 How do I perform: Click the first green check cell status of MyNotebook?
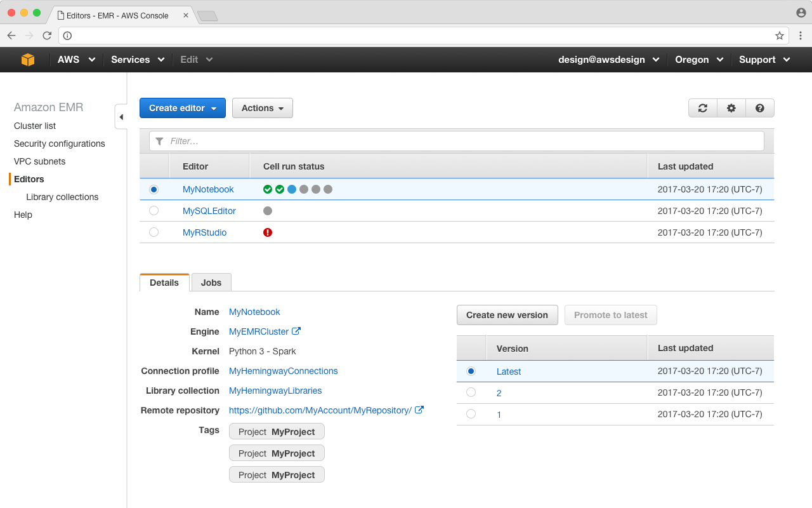pyautogui.click(x=268, y=189)
